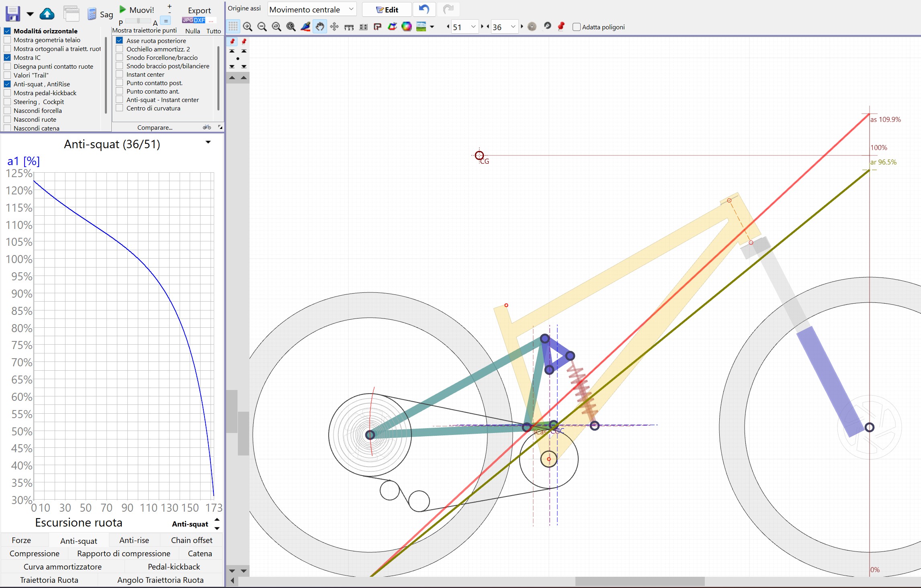Switch to Rapporto di compressione tab
This screenshot has height=588, width=921.
point(123,553)
